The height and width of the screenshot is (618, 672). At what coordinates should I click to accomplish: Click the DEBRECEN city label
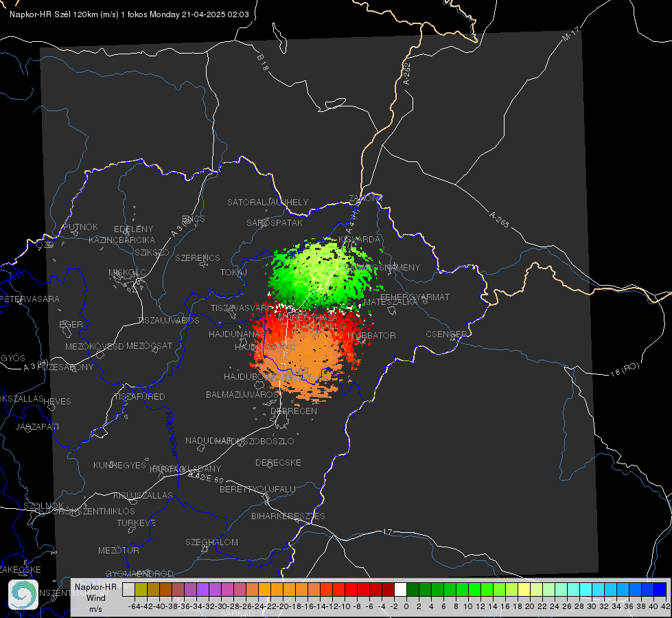pyautogui.click(x=294, y=411)
